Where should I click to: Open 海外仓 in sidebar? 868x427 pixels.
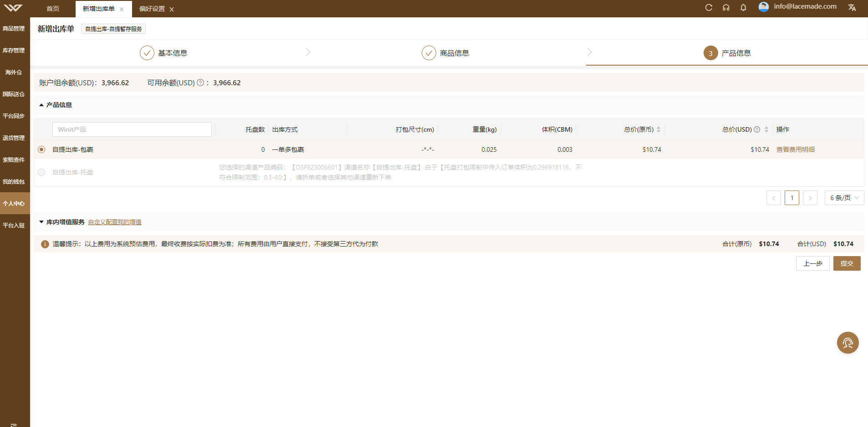tap(14, 72)
